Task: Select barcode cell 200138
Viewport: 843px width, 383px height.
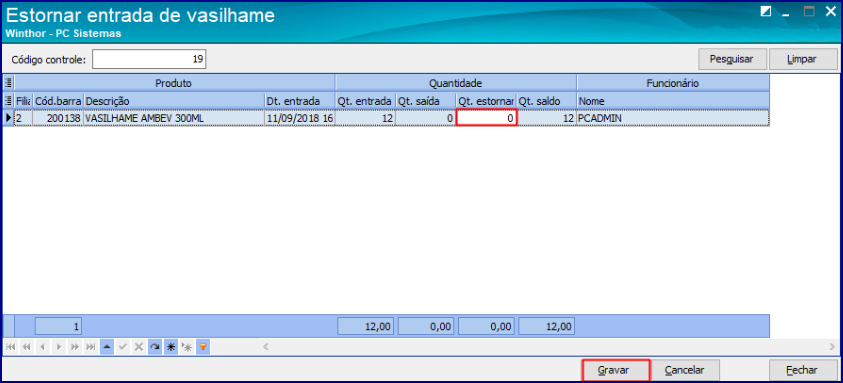Action: (x=58, y=118)
